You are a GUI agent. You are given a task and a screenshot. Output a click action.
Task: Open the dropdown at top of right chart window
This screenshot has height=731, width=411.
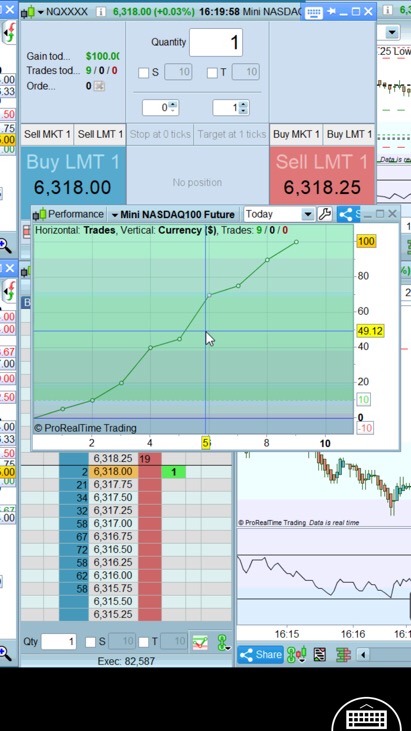[393, 32]
